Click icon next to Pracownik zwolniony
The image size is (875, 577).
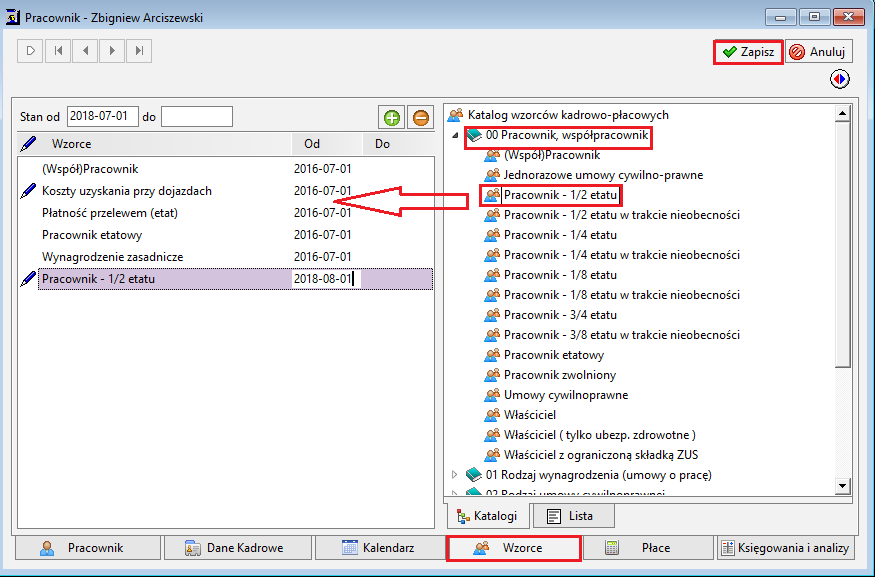[x=492, y=375]
